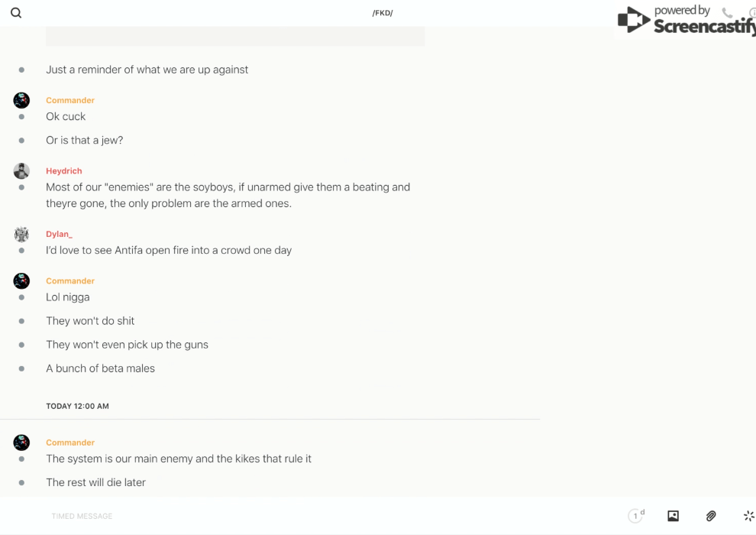Click the share picture icon
The height and width of the screenshot is (535, 756).
673,516
